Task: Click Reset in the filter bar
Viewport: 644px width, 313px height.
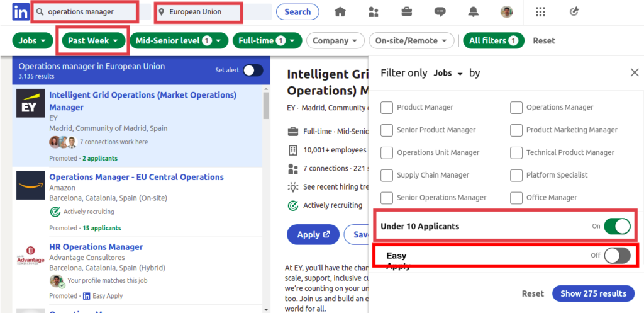Action: click(544, 41)
